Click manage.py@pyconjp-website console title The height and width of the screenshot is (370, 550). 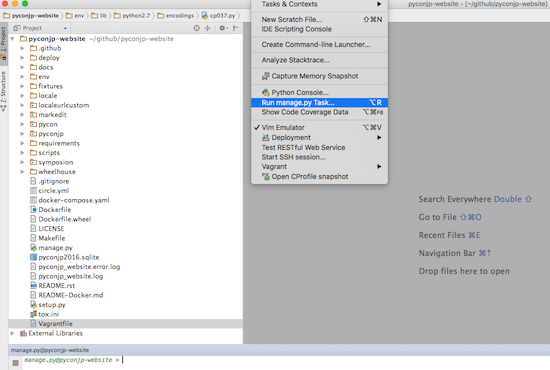point(50,350)
